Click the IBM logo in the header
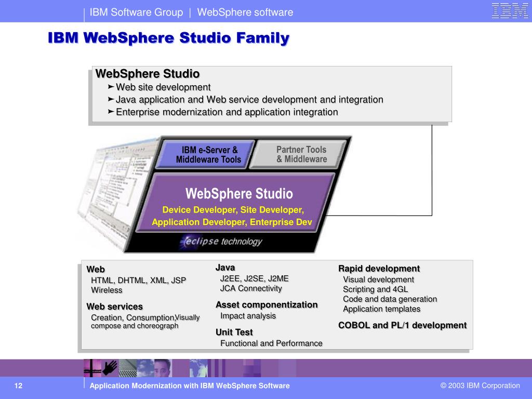 tap(510, 11)
